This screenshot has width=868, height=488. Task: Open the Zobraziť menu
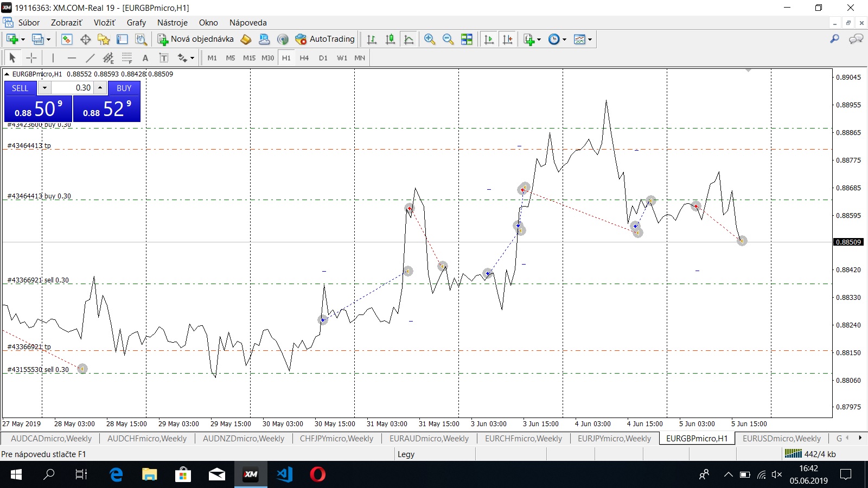[x=66, y=23]
